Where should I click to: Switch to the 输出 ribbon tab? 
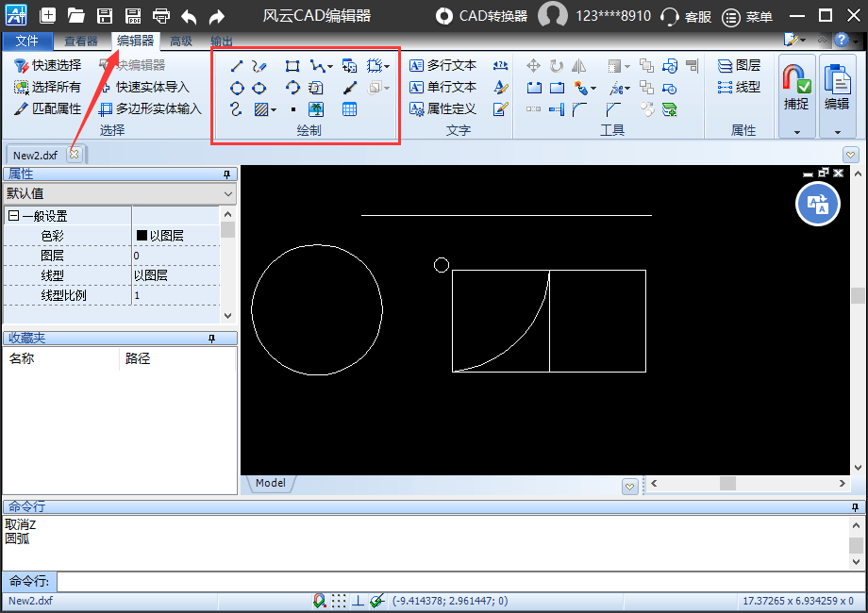[x=222, y=41]
